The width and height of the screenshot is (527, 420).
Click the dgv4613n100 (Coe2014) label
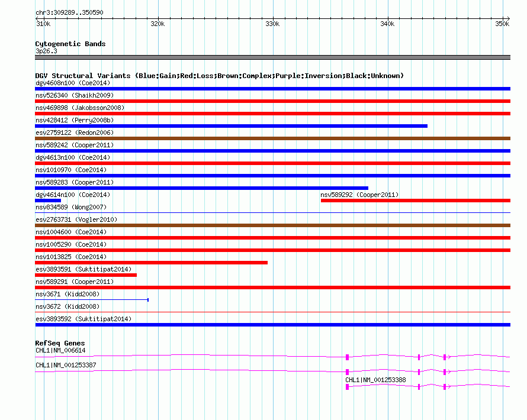[x=73, y=157]
